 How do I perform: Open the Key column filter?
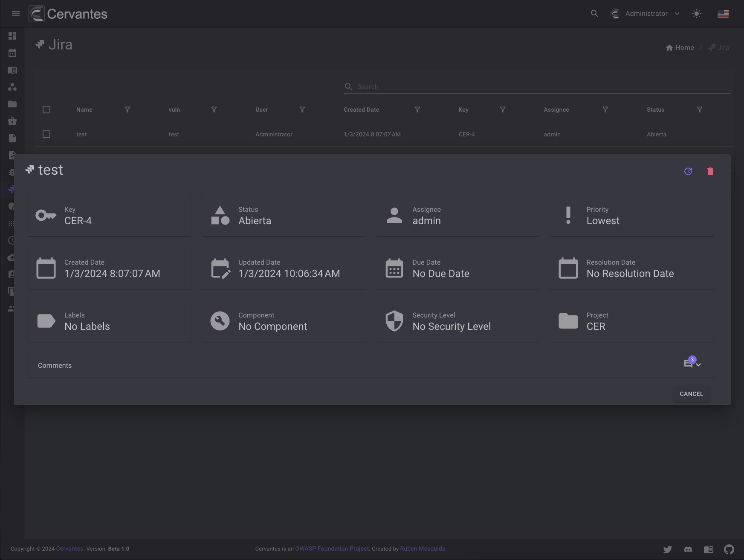tap(503, 110)
